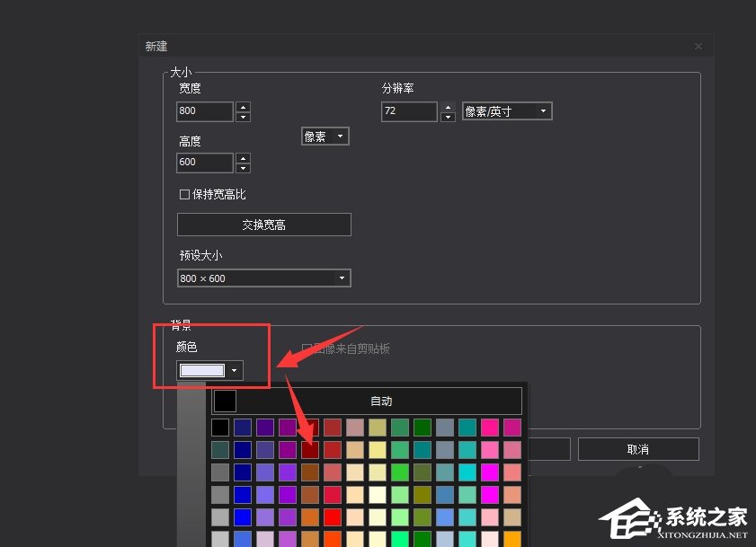Open the 像素 size unit dropdown
This screenshot has height=547, width=756.
coord(325,137)
